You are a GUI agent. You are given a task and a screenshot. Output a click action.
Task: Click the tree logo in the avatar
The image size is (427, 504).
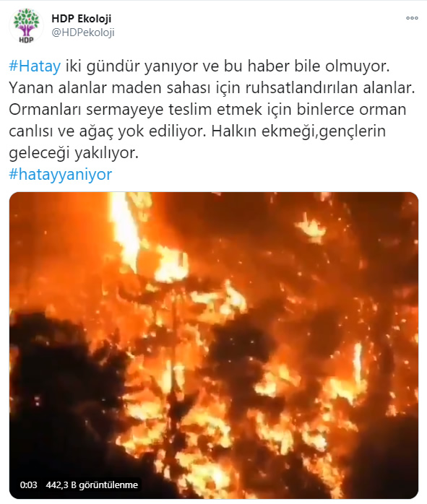tap(26, 22)
